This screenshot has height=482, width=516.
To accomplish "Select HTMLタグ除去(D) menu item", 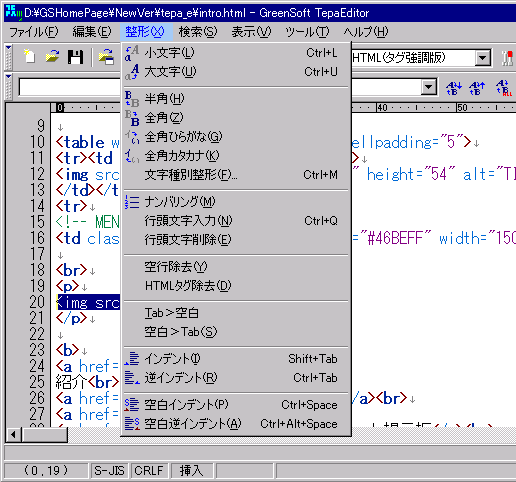I will click(x=236, y=286).
